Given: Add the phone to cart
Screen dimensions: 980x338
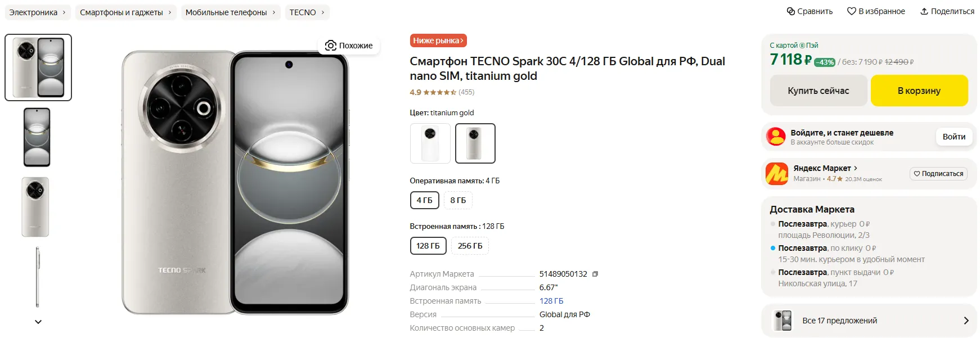Looking at the screenshot, I should [x=919, y=91].
